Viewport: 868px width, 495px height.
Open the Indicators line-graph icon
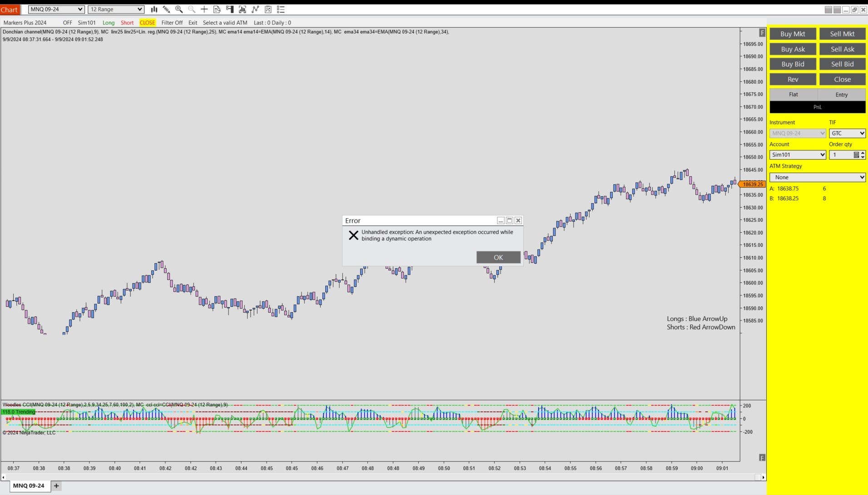[x=255, y=9]
